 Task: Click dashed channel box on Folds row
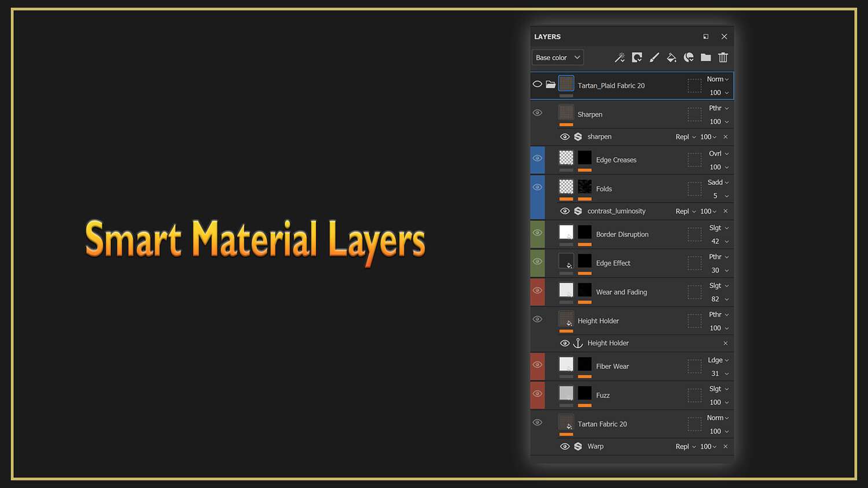pos(694,189)
